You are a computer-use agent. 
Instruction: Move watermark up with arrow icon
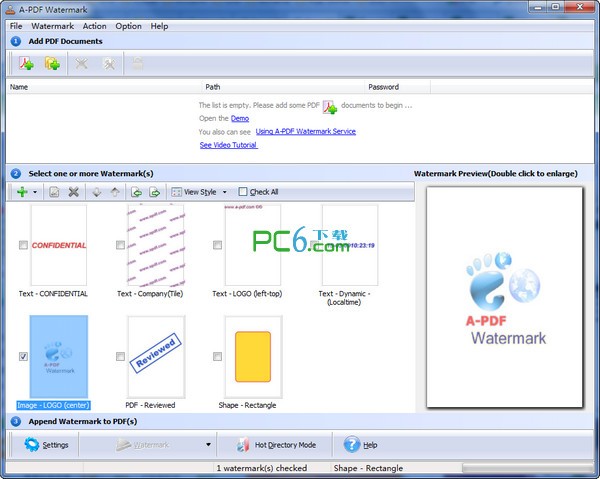coord(115,192)
